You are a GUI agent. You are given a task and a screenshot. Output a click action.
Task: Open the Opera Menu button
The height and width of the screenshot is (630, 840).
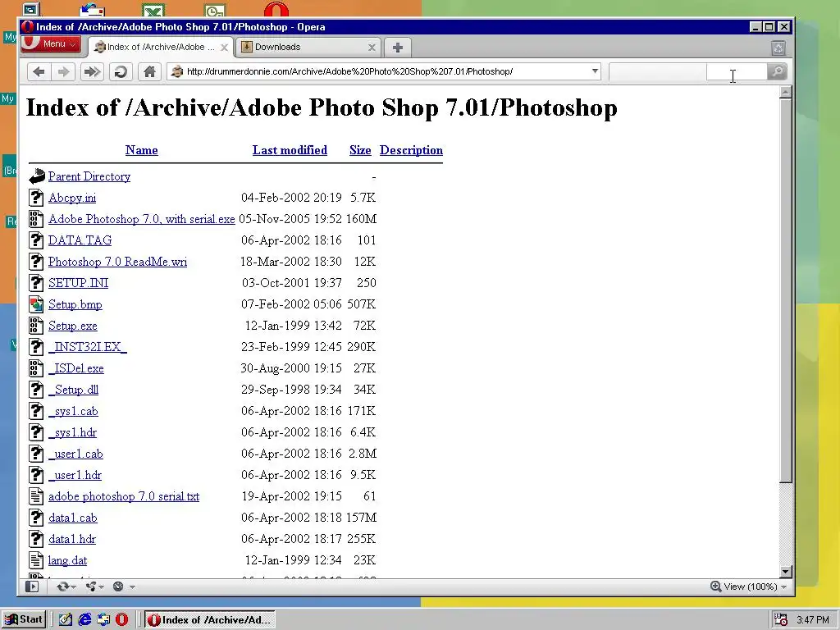(x=51, y=44)
